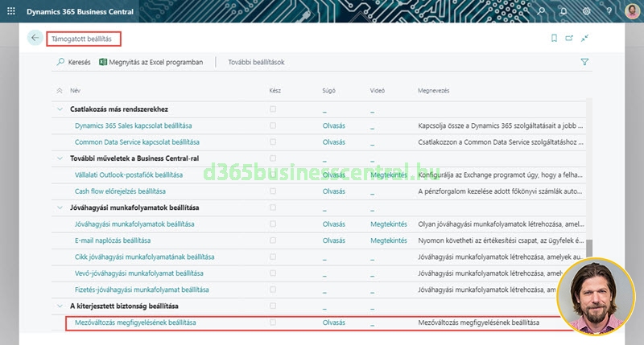Check Kész box for Cash flow előrejelzés row
The height and width of the screenshot is (345, 644).
(273, 191)
